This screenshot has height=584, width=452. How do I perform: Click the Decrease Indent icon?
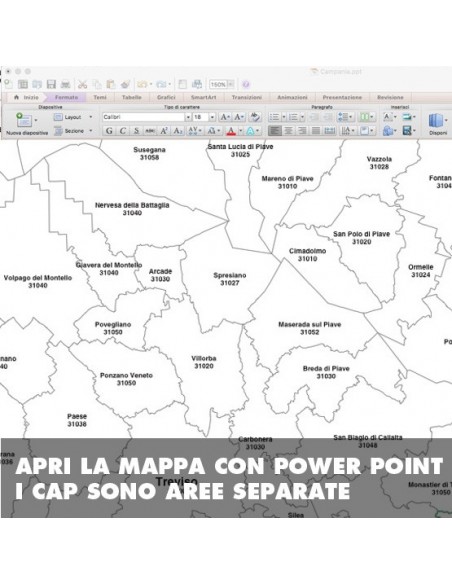click(x=314, y=117)
